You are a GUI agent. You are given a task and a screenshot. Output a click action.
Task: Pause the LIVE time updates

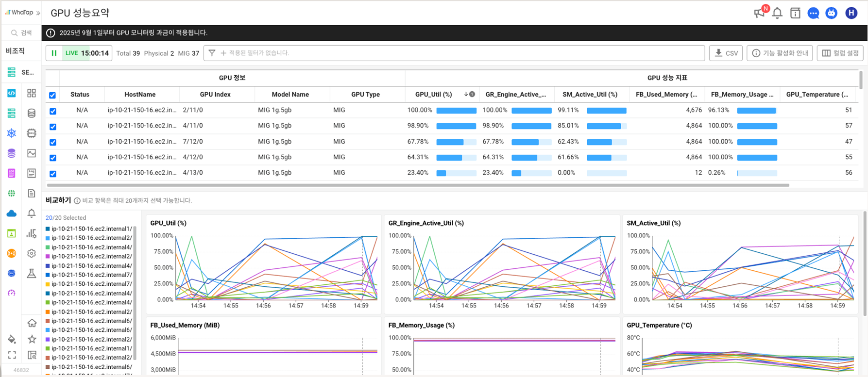54,53
